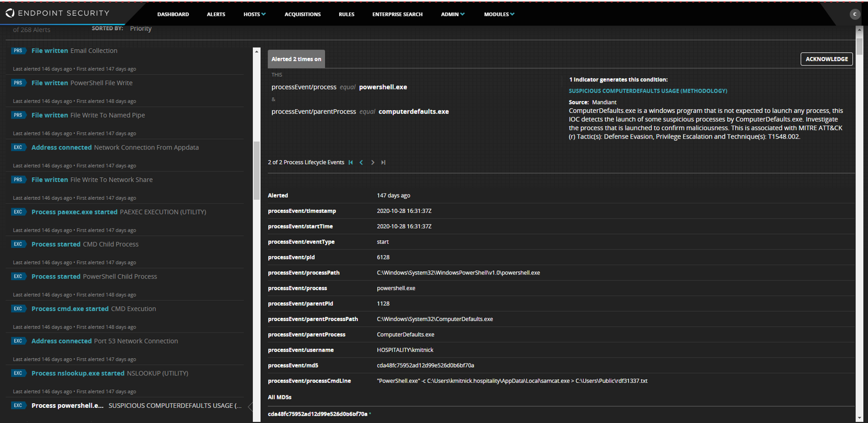This screenshot has height=423, width=868.
Task: Open 'Process paexec.exe started' alert
Action: (x=119, y=212)
